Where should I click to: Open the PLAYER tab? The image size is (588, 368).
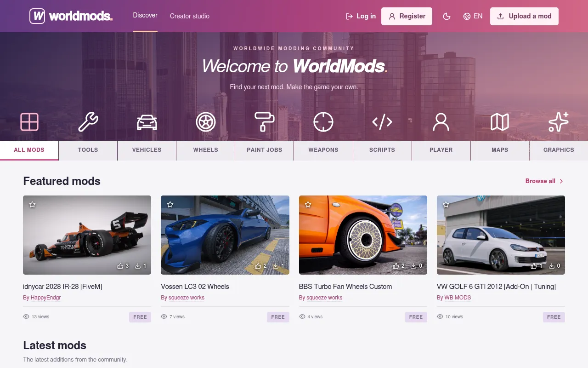[441, 150]
